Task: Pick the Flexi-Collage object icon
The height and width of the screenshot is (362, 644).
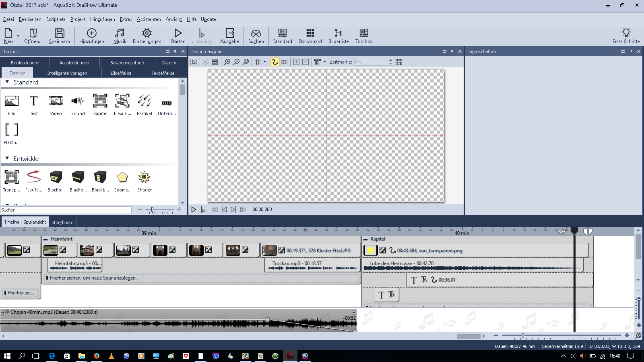Action: point(122,105)
